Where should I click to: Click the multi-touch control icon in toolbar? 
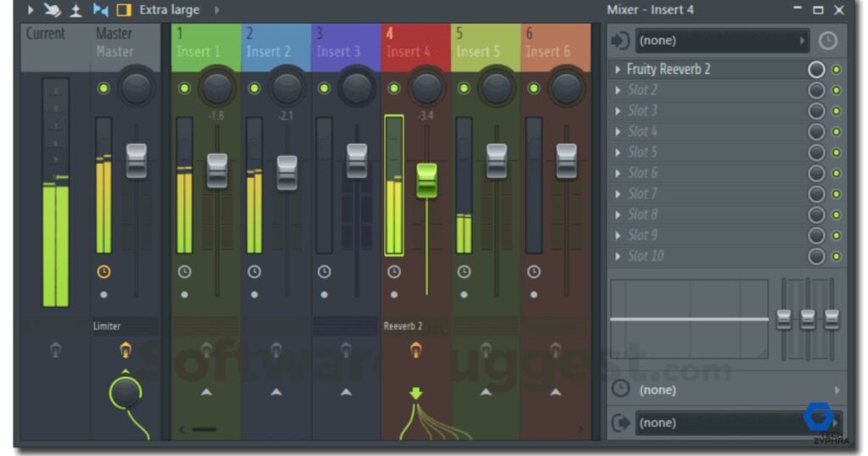53,10
